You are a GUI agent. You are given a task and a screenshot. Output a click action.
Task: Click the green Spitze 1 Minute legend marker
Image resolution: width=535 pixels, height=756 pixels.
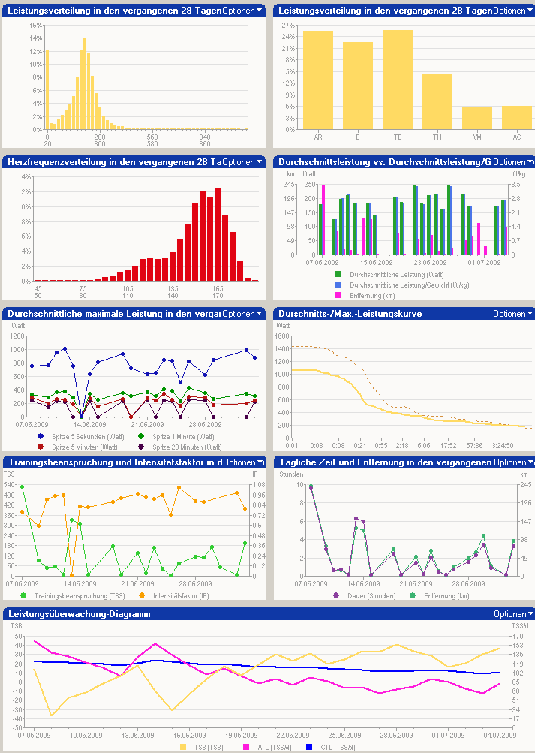click(141, 436)
